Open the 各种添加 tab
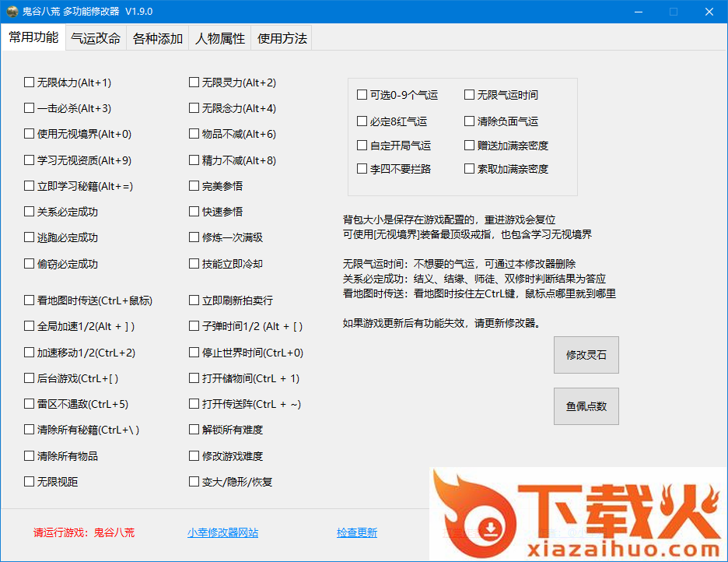The image size is (728, 562). pyautogui.click(x=157, y=38)
